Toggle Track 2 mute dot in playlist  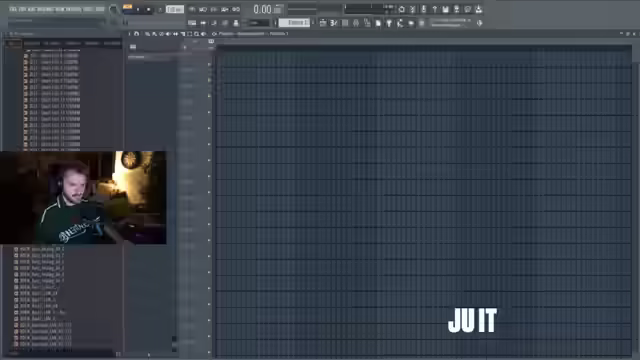(x=209, y=80)
